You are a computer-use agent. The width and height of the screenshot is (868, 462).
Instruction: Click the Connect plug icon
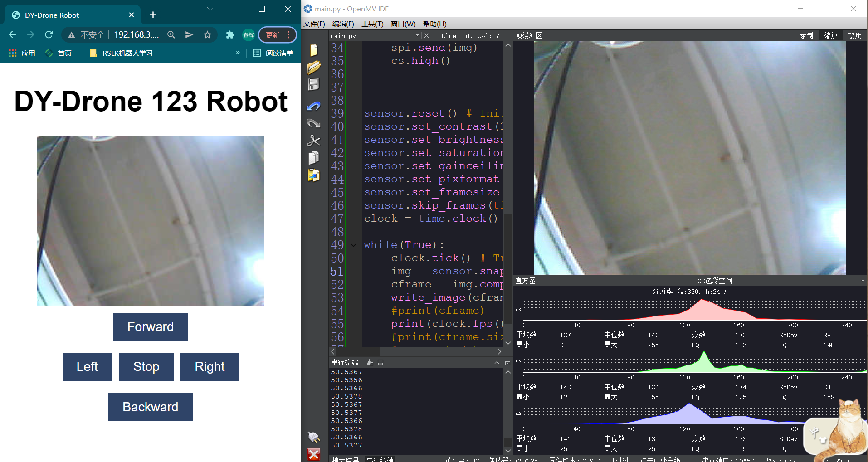(314, 437)
